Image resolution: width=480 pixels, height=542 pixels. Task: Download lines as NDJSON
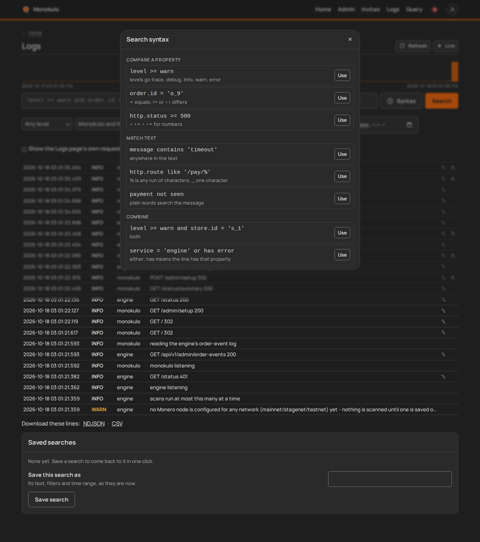(94, 424)
